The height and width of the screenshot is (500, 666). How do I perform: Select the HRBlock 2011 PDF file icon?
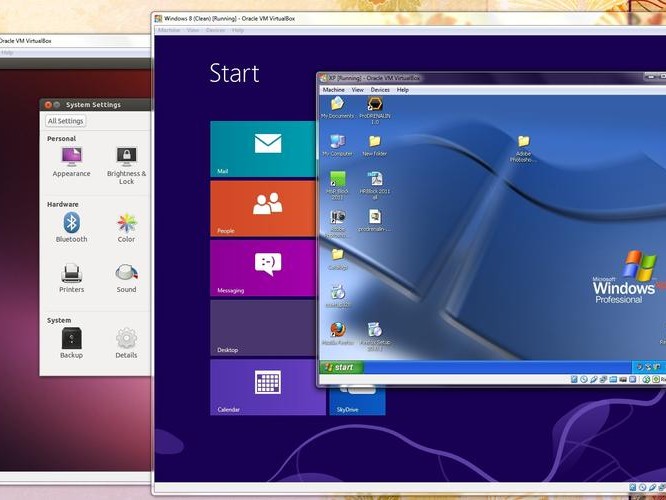(x=375, y=185)
